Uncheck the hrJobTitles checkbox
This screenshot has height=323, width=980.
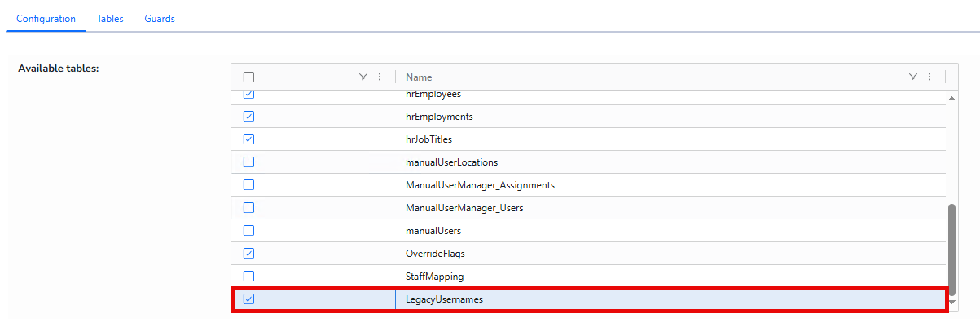[x=249, y=139]
